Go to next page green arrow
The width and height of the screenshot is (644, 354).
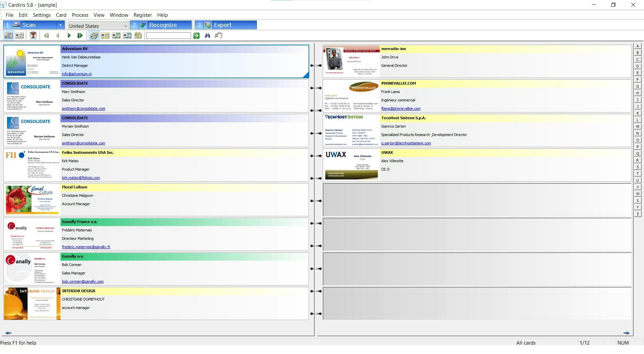(69, 36)
